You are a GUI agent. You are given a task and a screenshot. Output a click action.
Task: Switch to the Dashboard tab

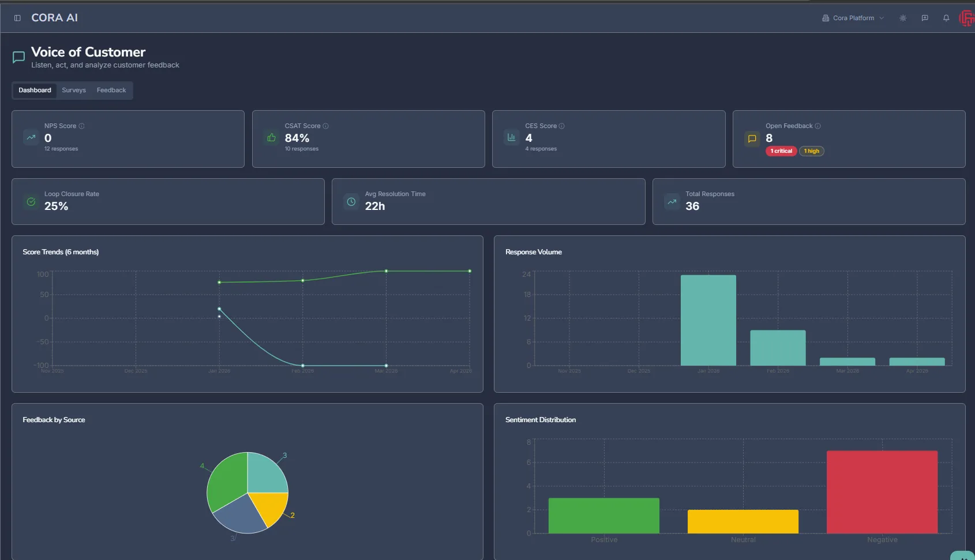pyautogui.click(x=35, y=90)
